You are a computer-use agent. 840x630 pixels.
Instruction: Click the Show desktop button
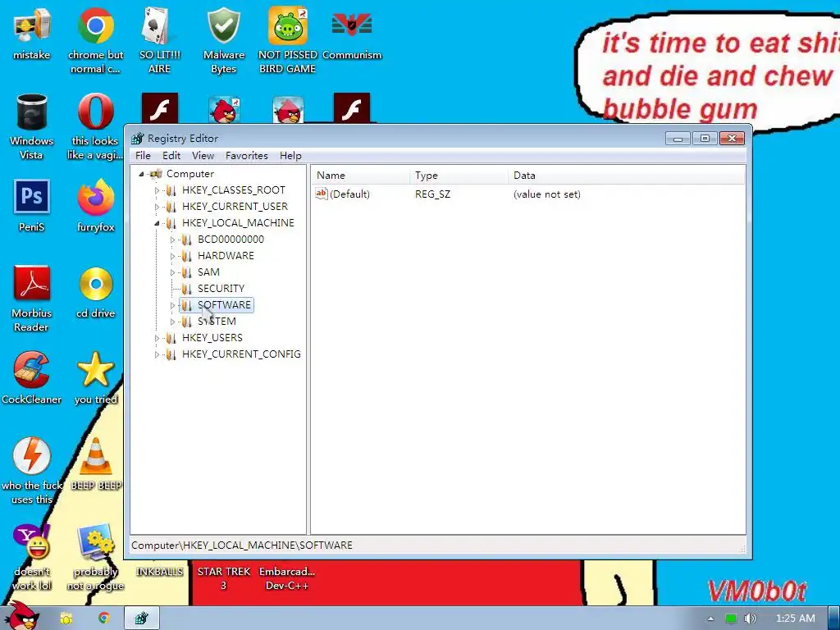(x=834, y=619)
